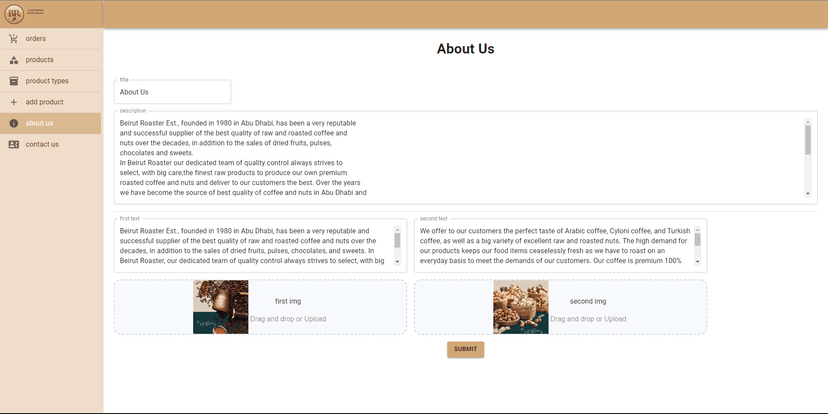Click the contact us card icon

(13, 144)
